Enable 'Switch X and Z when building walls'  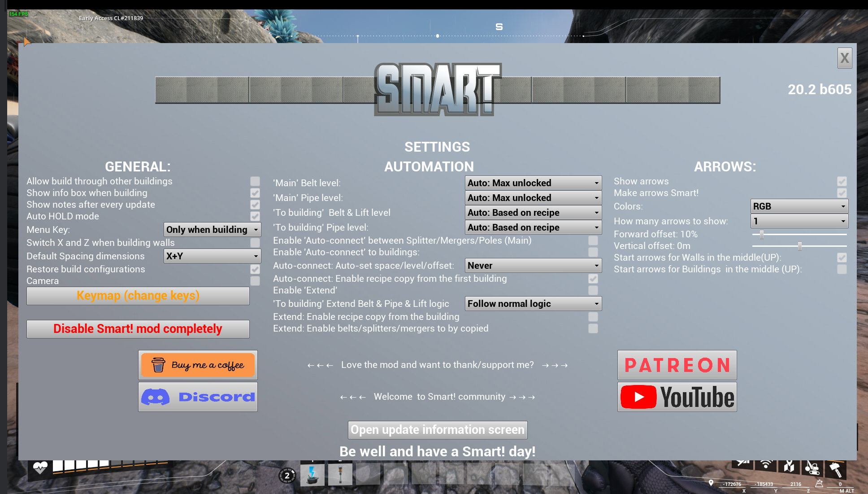click(x=255, y=242)
